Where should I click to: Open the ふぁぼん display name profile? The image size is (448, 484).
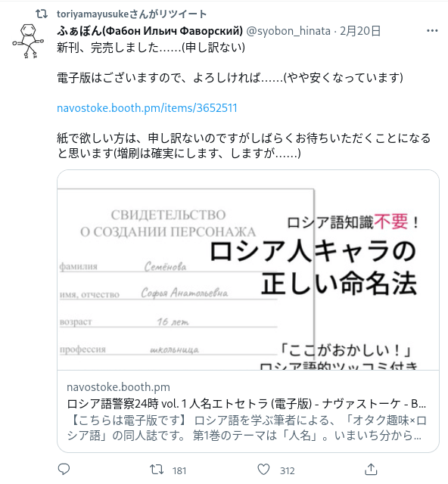coord(150,31)
